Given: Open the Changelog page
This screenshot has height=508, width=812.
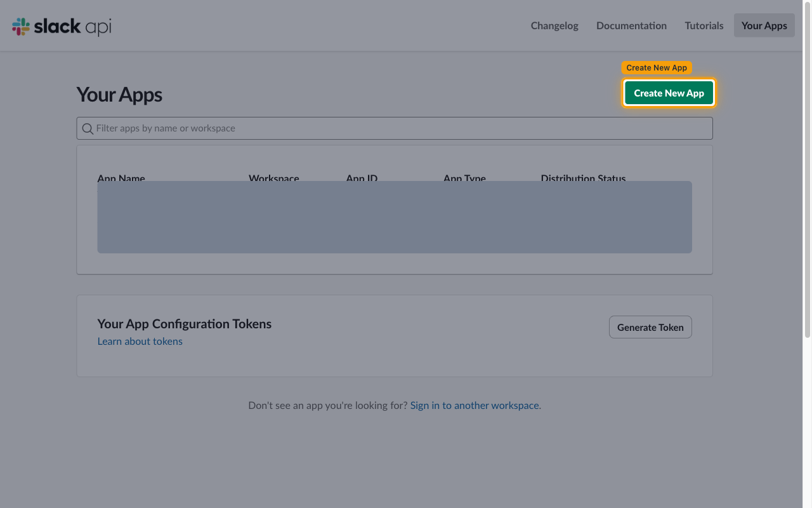Looking at the screenshot, I should [x=554, y=25].
